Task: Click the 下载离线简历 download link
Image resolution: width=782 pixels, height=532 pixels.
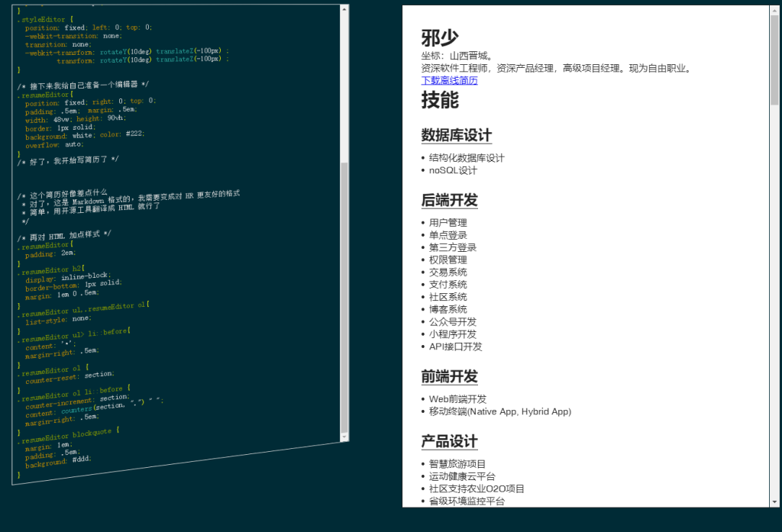Action: click(x=449, y=80)
